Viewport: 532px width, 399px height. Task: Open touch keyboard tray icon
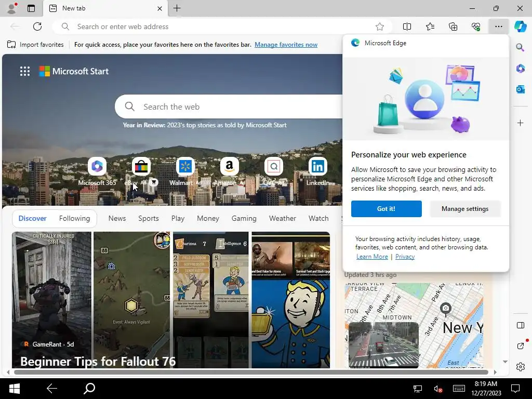[x=459, y=389]
